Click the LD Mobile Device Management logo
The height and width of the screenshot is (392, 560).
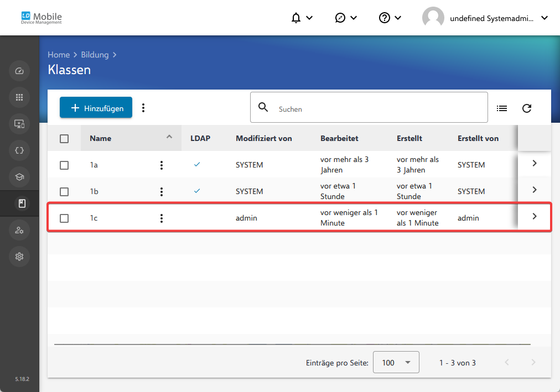pos(42,18)
